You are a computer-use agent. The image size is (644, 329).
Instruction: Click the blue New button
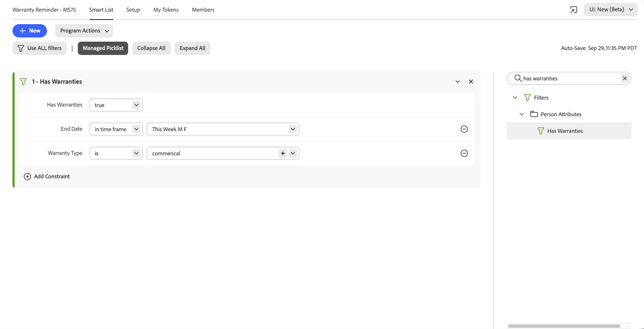[x=30, y=31]
